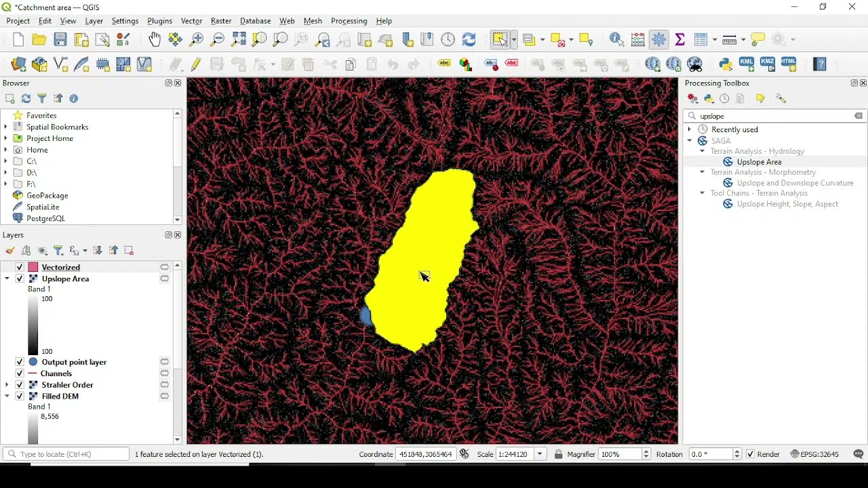Click the Vectorized layer color swatch
Image resolution: width=868 pixels, height=488 pixels.
[33, 267]
